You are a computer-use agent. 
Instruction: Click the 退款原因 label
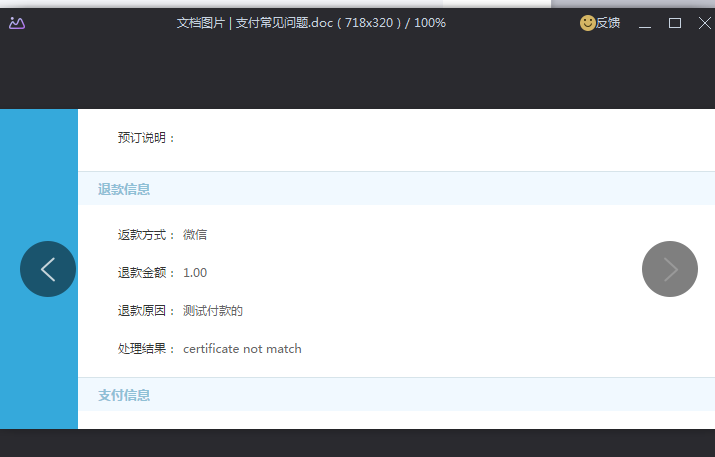pos(146,311)
